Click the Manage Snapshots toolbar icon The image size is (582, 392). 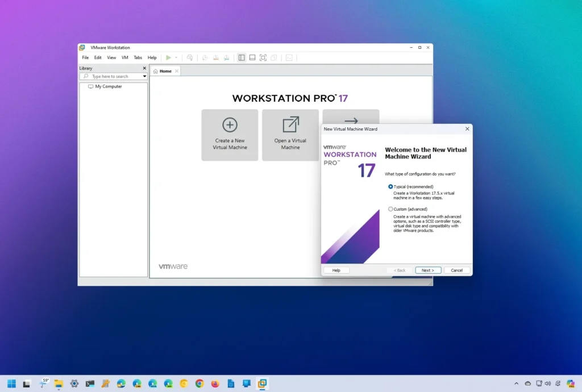(x=226, y=57)
